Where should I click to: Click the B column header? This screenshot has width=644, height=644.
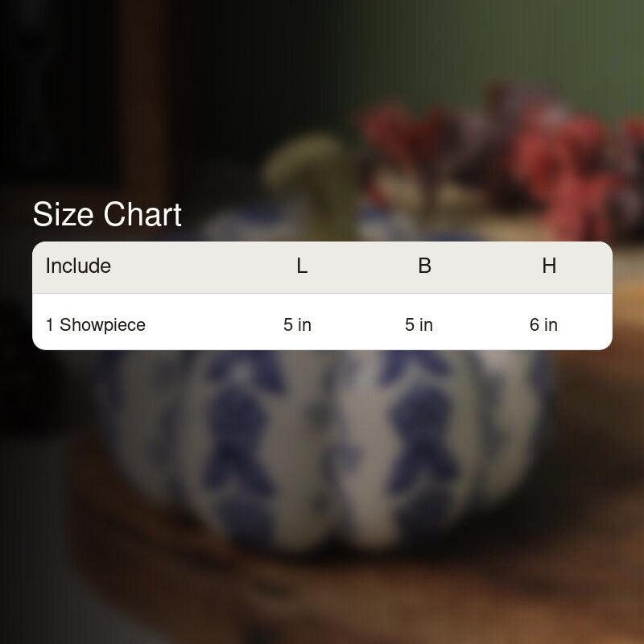coord(425,266)
